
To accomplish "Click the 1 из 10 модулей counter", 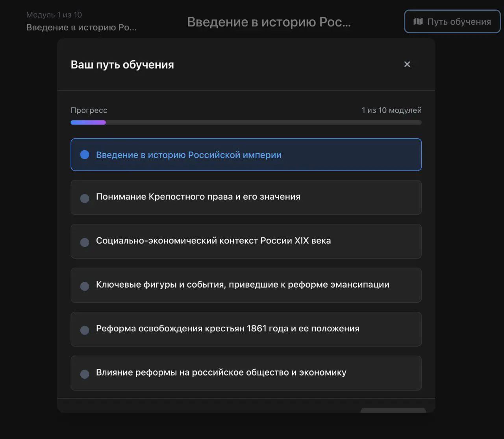I will tap(391, 110).
